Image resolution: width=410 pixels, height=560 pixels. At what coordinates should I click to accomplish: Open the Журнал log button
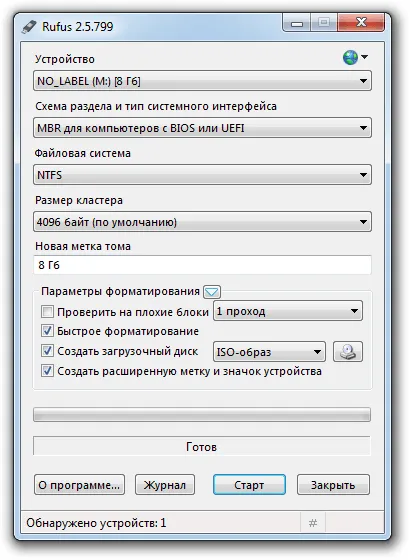click(x=165, y=485)
